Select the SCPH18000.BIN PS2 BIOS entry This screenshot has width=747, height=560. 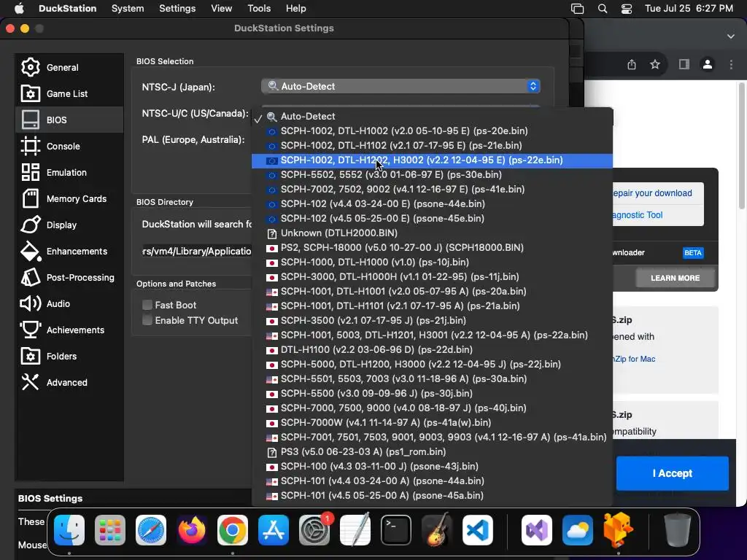pyautogui.click(x=432, y=248)
